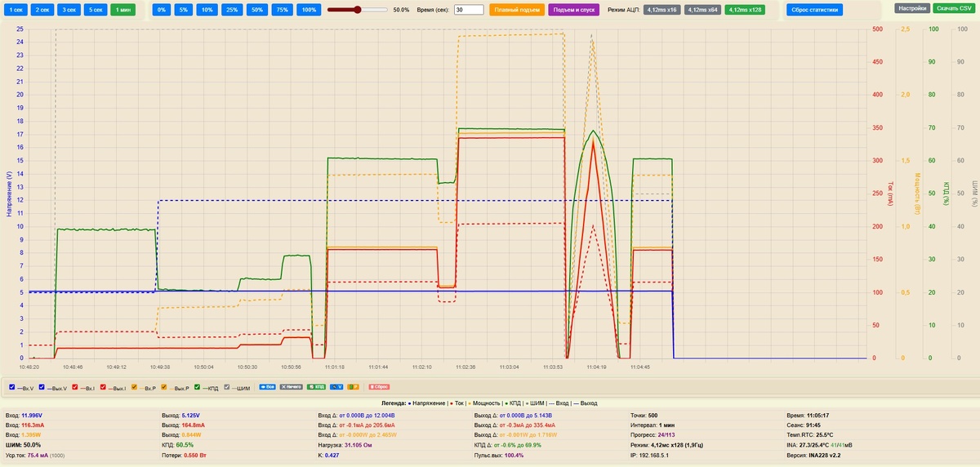Click the red Сброс legend button
This screenshot has height=467, width=980.
(x=379, y=387)
